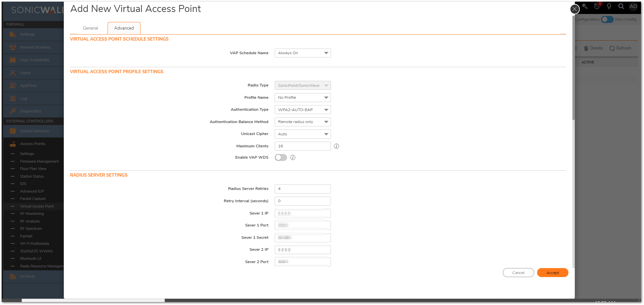Open the search magnifier in top bar
Viewport: 644px width, 305px height.
coord(621,6)
